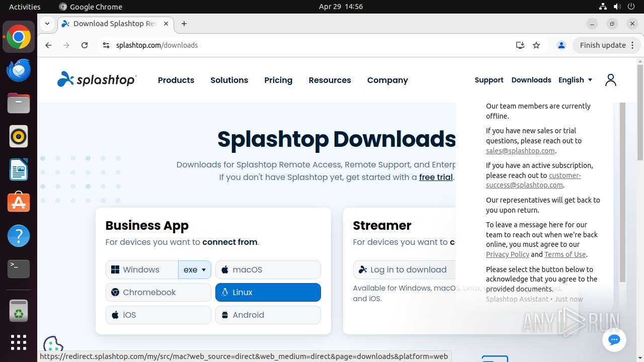Screen dimensions: 644x362
Task: Expand the English language selector
Action: [575, 80]
